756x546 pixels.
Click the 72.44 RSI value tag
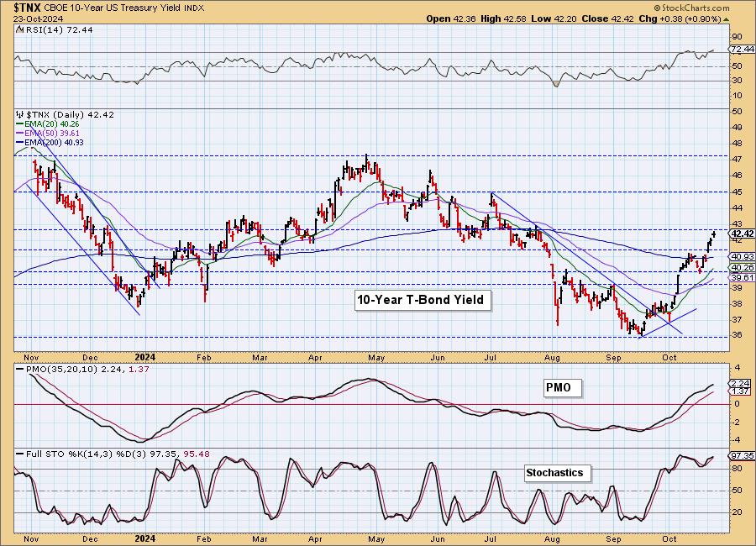click(742, 50)
